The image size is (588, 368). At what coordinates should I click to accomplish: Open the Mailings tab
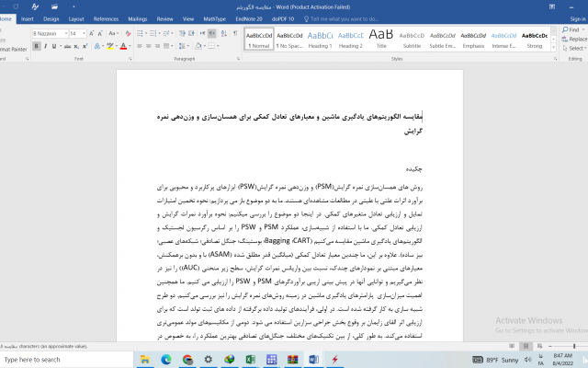138,18
